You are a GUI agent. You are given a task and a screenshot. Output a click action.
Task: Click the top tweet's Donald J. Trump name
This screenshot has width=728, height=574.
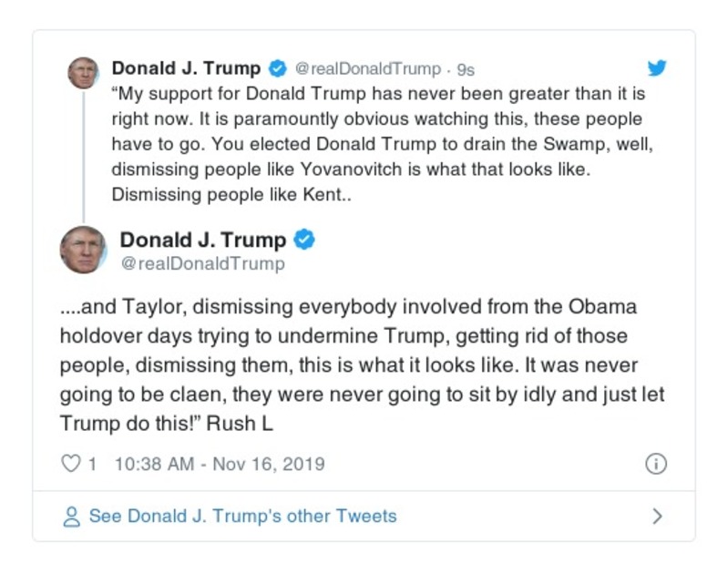tap(186, 68)
